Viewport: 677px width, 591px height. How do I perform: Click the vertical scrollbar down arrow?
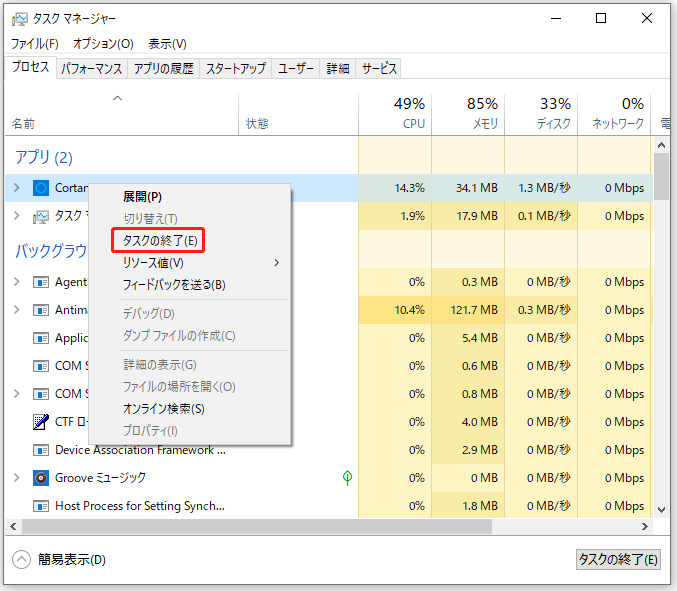pyautogui.click(x=661, y=510)
